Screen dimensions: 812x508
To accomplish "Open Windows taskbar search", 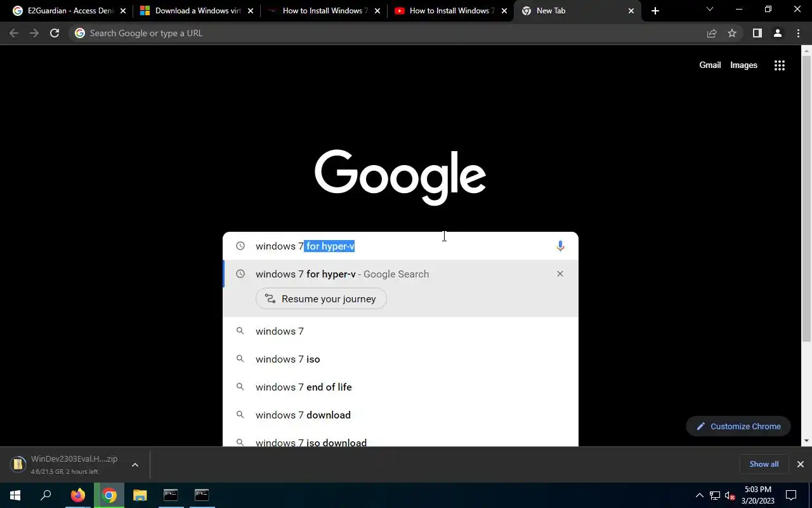I will (x=46, y=495).
